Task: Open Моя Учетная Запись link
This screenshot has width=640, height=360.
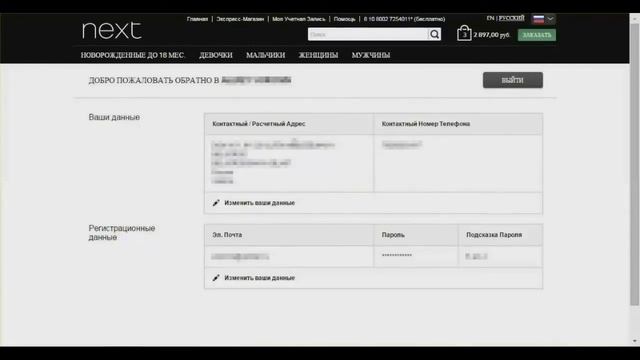Action: (x=299, y=19)
